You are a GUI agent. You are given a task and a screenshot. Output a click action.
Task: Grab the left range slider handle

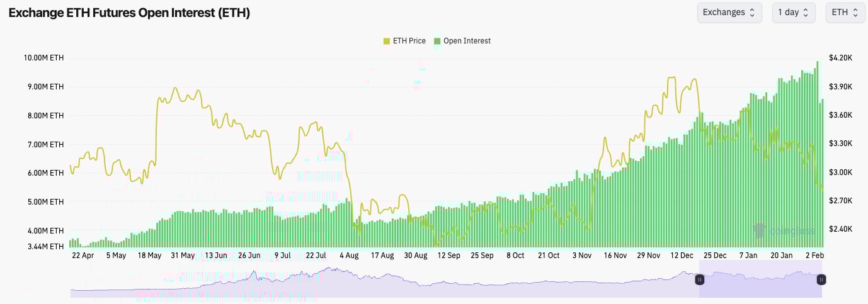click(699, 279)
